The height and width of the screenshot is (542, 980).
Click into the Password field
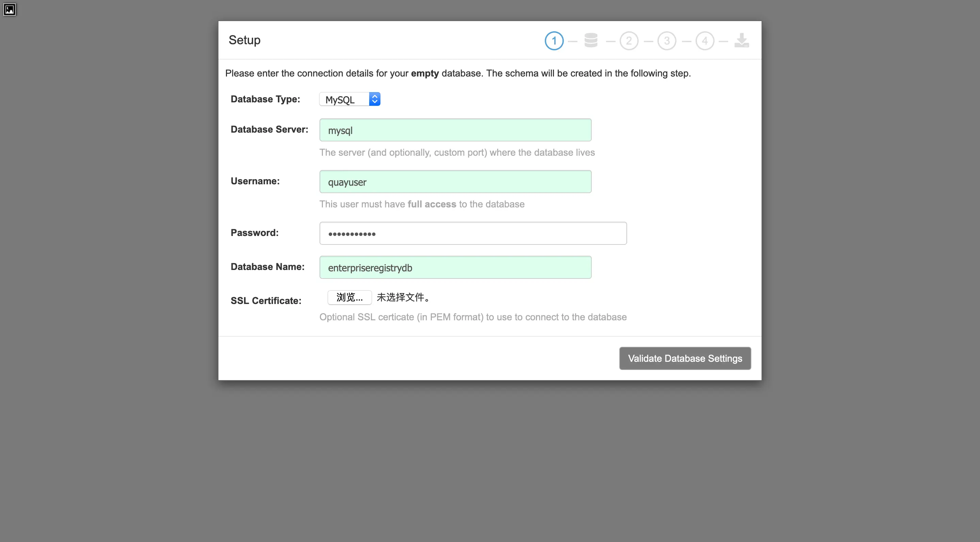(x=473, y=233)
